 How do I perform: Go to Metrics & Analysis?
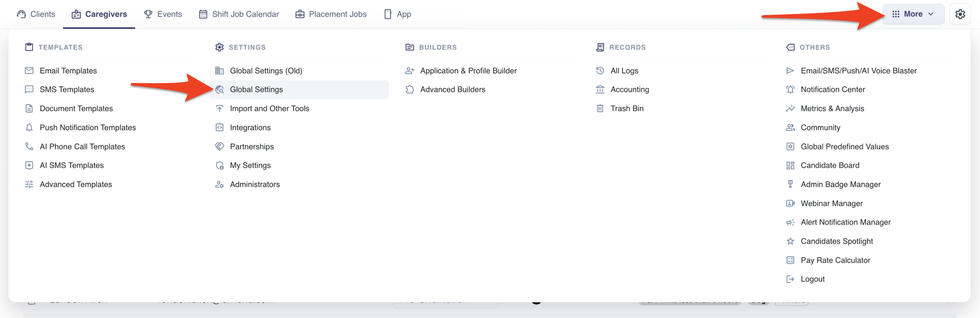832,108
